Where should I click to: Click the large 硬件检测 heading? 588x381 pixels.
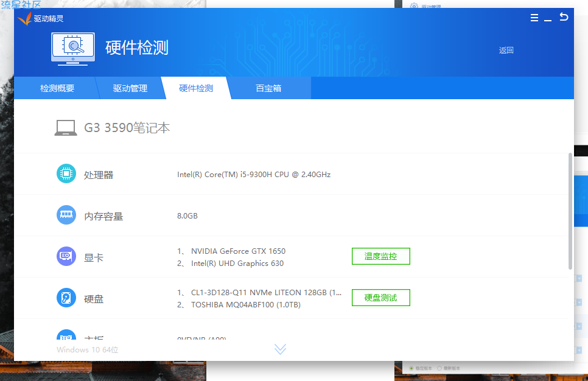(137, 48)
